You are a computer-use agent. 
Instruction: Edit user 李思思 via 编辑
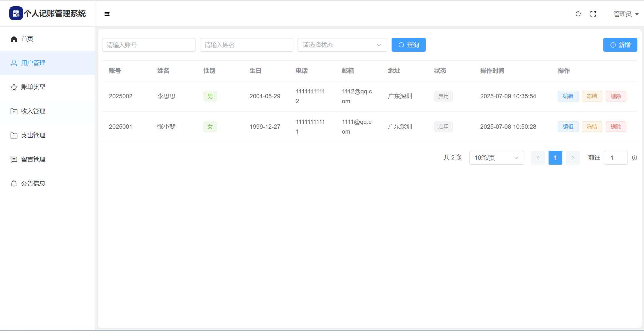coord(568,96)
